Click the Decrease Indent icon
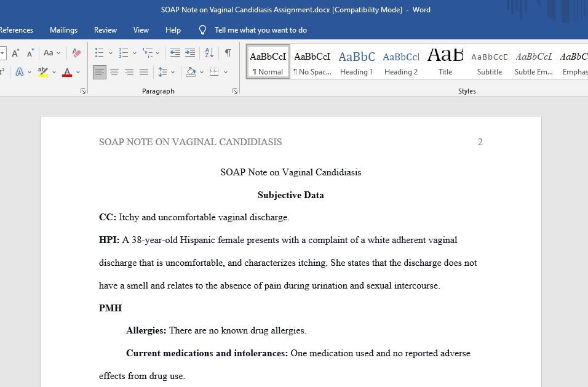The image size is (588, 387). (175, 53)
